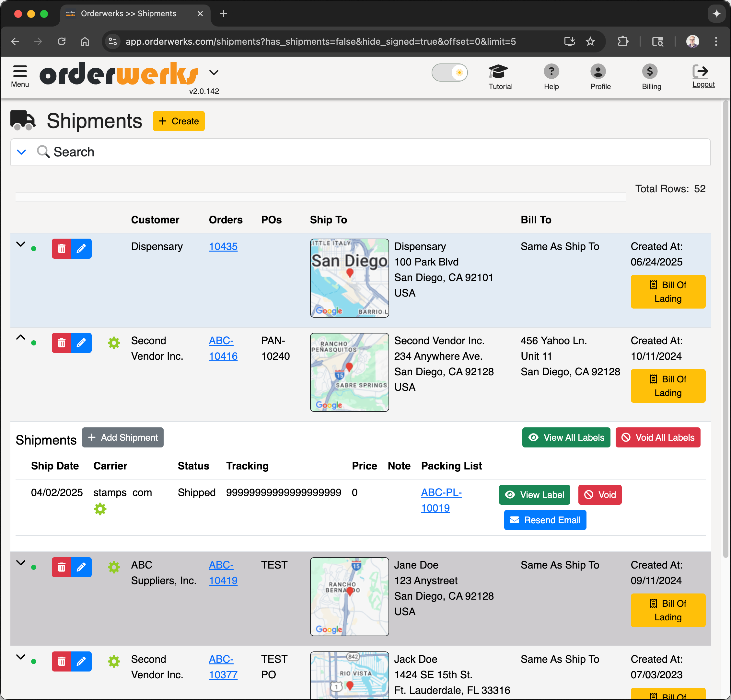The height and width of the screenshot is (700, 731).
Task: Delete the Dispensary shipment with the trash icon
Action: 62,248
